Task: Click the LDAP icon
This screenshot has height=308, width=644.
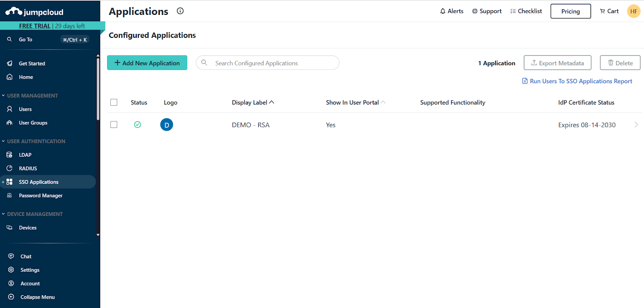Action: point(10,155)
